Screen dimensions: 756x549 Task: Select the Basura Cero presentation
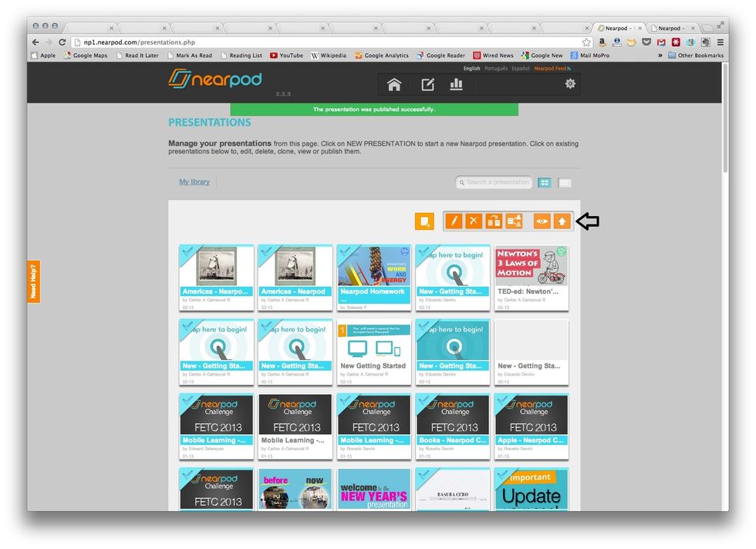pos(453,489)
